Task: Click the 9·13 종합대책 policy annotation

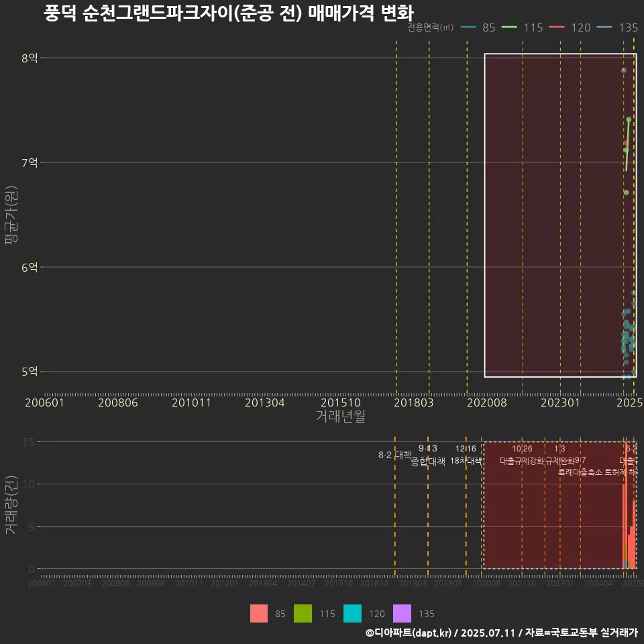Action: (428, 455)
